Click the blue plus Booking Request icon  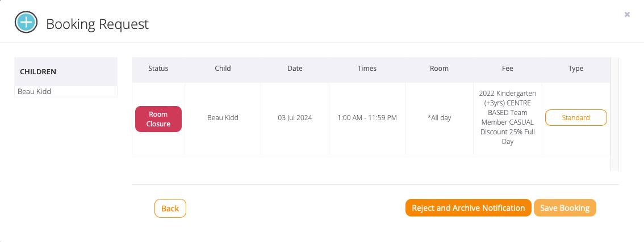tap(26, 23)
